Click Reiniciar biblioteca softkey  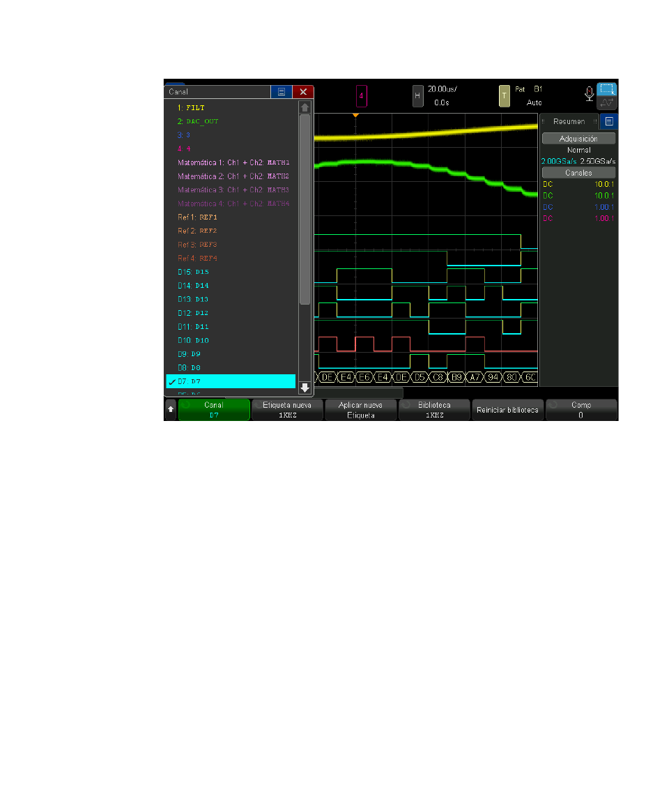[x=508, y=410]
